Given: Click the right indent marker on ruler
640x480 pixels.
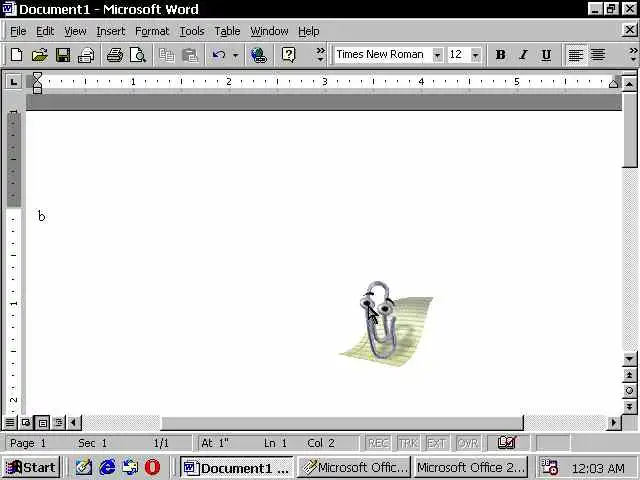Looking at the screenshot, I should 613,84.
